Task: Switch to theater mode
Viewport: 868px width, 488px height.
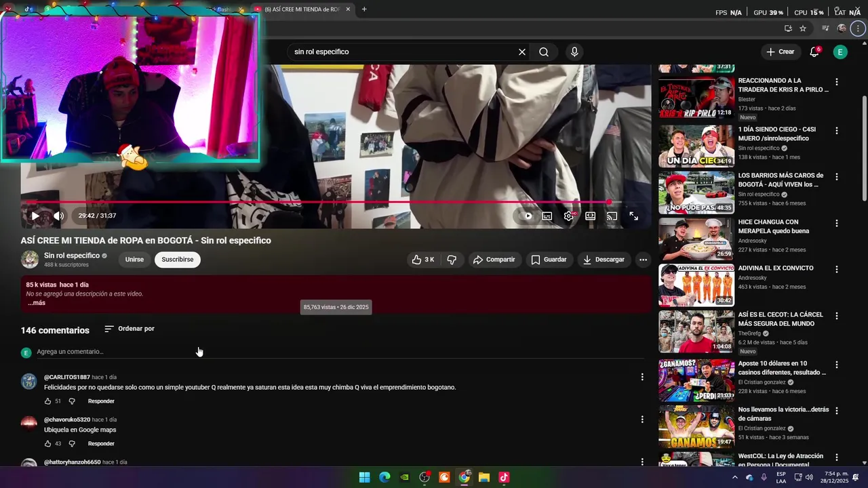Action: pyautogui.click(x=591, y=216)
